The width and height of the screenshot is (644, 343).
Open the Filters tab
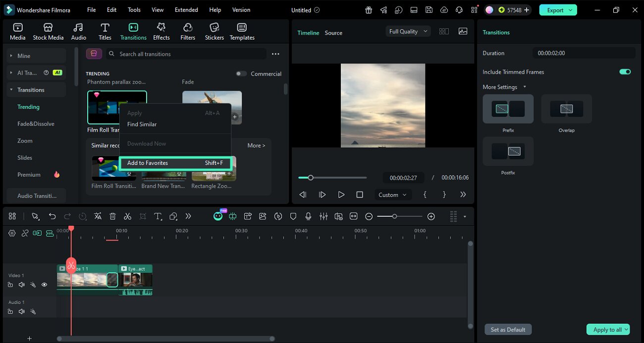tap(188, 32)
